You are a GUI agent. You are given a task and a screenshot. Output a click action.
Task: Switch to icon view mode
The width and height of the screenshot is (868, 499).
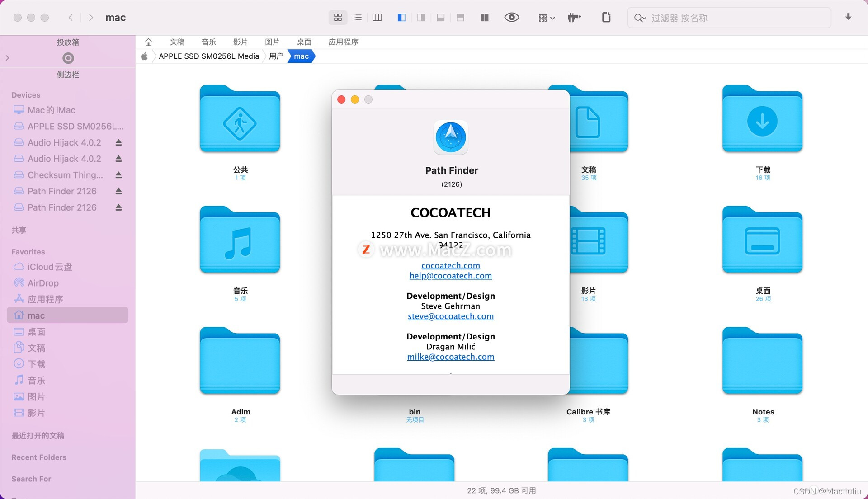pyautogui.click(x=338, y=18)
